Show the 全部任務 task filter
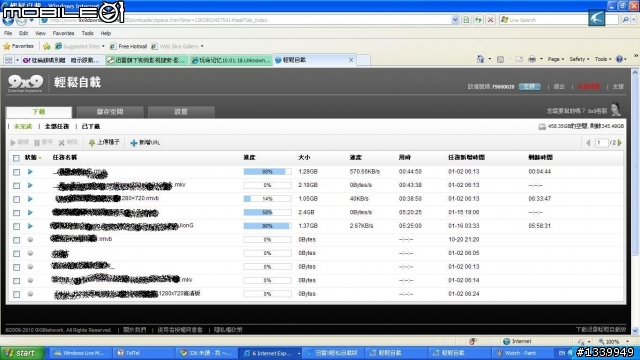Viewport: 640px width, 360px height. click(x=57, y=127)
